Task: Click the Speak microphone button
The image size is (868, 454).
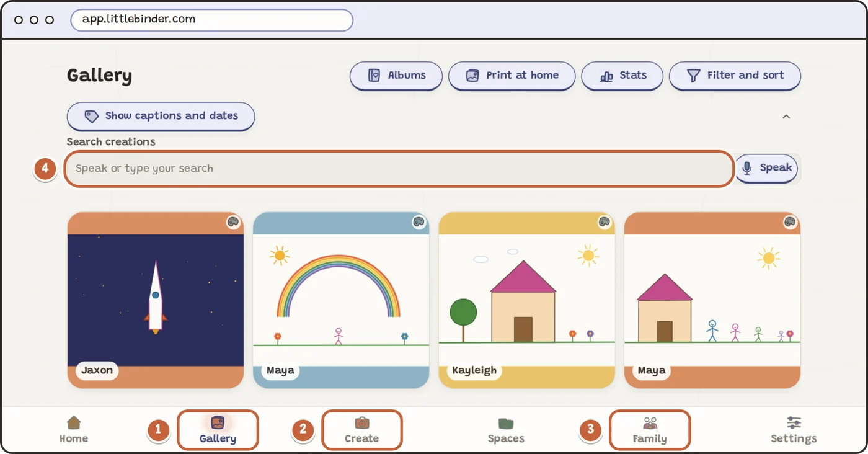Action: point(767,168)
